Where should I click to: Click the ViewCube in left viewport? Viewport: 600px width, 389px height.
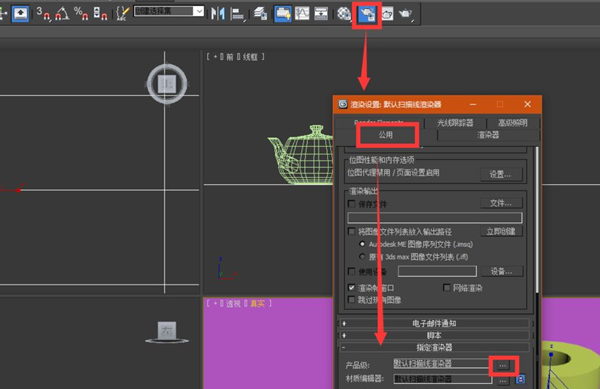[x=167, y=332]
